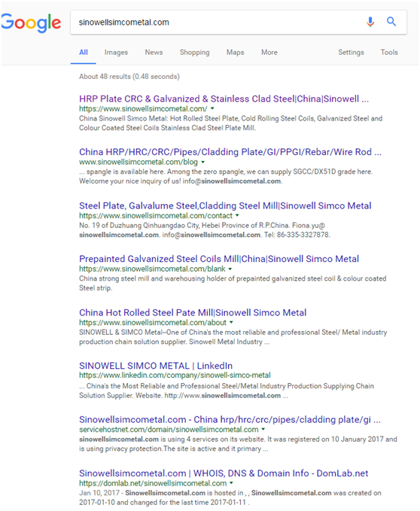This screenshot has height=511, width=420.
Task: Click the snippet starting 'SINOWELL & SIMCO Metal--One'
Action: coord(233,337)
